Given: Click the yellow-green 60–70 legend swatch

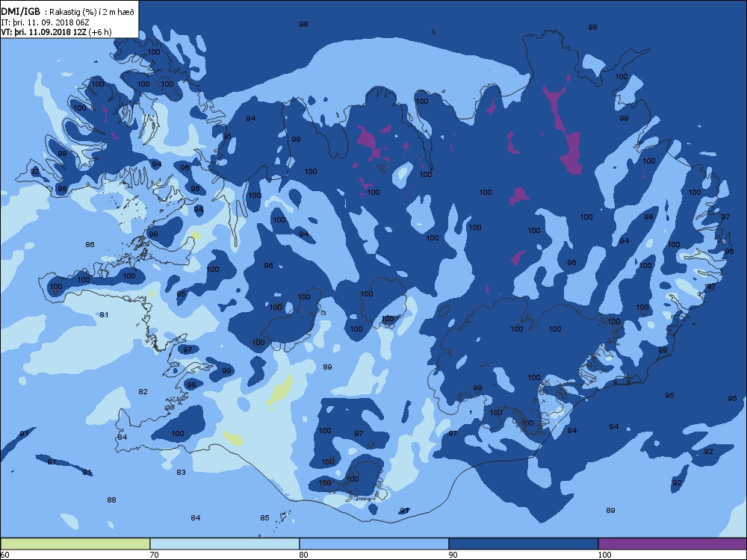Looking at the screenshot, I should pyautogui.click(x=75, y=544).
